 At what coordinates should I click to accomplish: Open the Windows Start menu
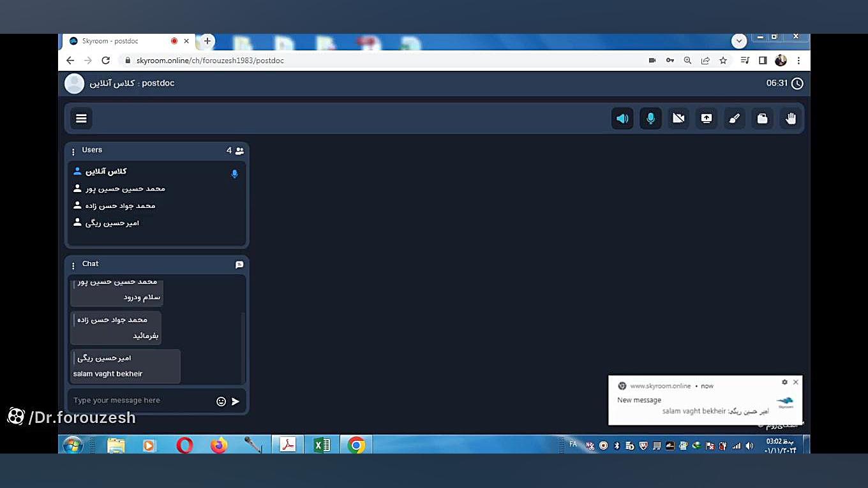point(73,445)
